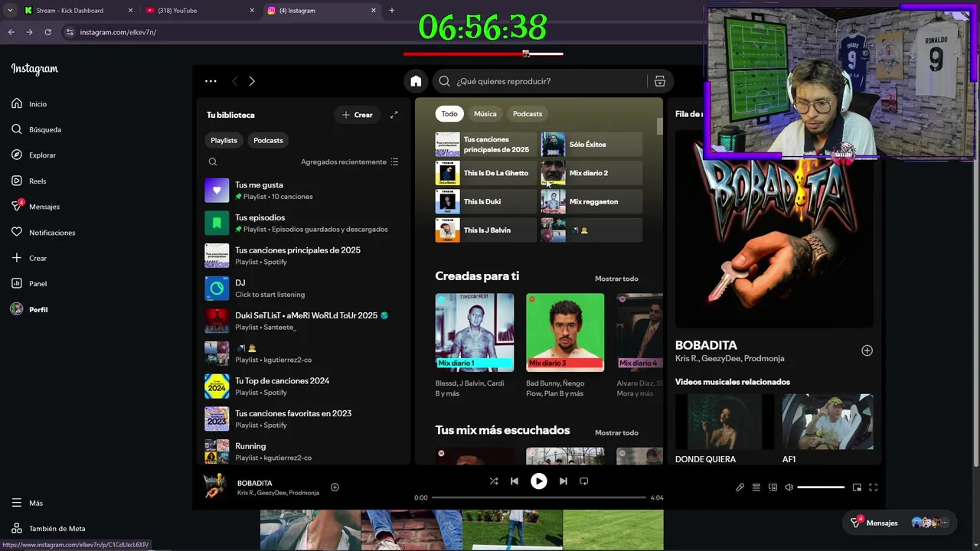Open Reels in Instagram sidebar
The width and height of the screenshot is (980, 551).
pyautogui.click(x=29, y=181)
